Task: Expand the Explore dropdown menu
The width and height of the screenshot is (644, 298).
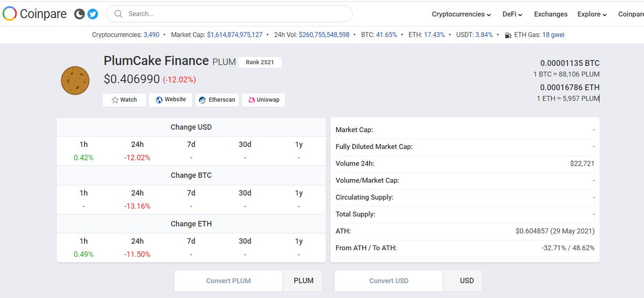Action: [x=592, y=14]
